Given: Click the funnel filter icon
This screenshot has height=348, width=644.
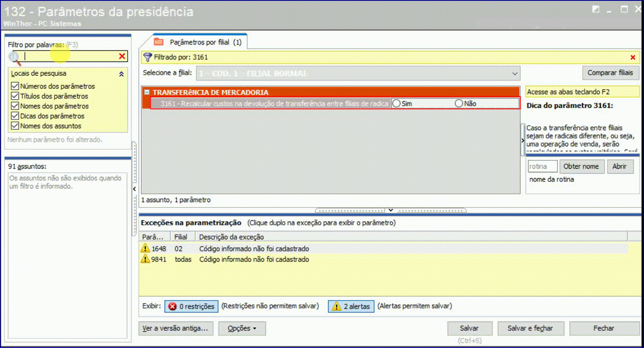Looking at the screenshot, I should (147, 57).
